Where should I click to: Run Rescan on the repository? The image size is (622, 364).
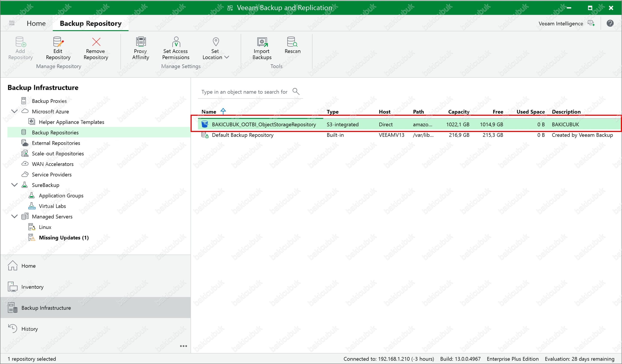[293, 45]
